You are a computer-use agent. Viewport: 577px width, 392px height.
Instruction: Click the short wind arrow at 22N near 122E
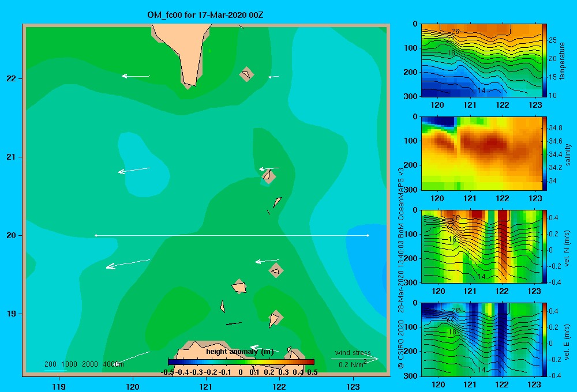(x=273, y=77)
